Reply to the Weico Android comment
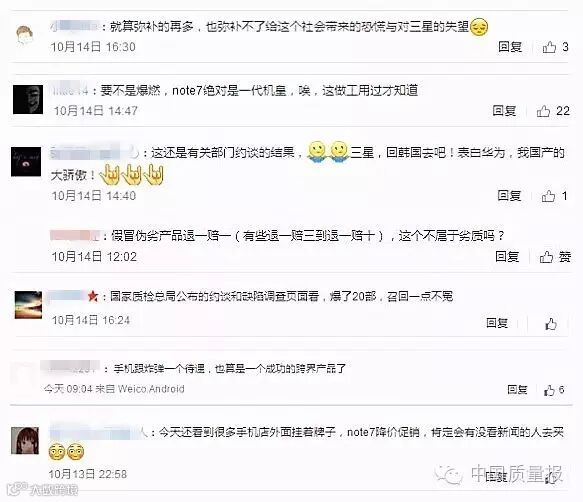 click(x=517, y=389)
